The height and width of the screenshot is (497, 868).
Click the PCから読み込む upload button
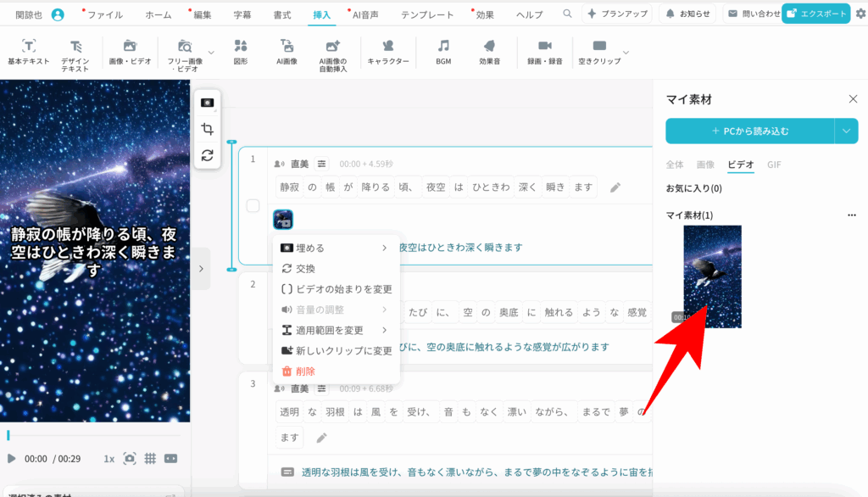[x=750, y=131]
